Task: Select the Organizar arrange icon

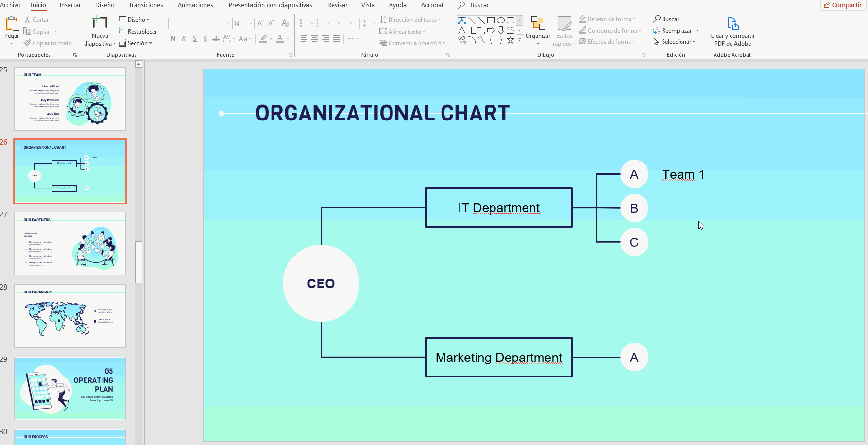Action: pos(538,23)
